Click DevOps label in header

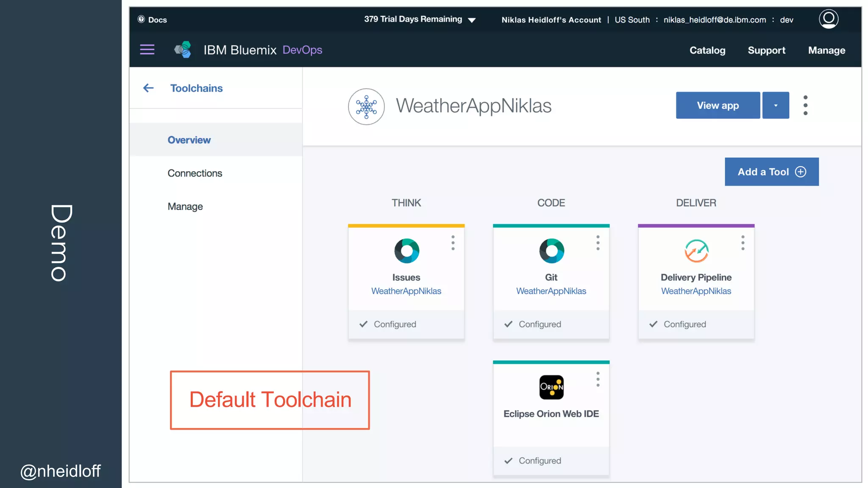pyautogui.click(x=302, y=50)
